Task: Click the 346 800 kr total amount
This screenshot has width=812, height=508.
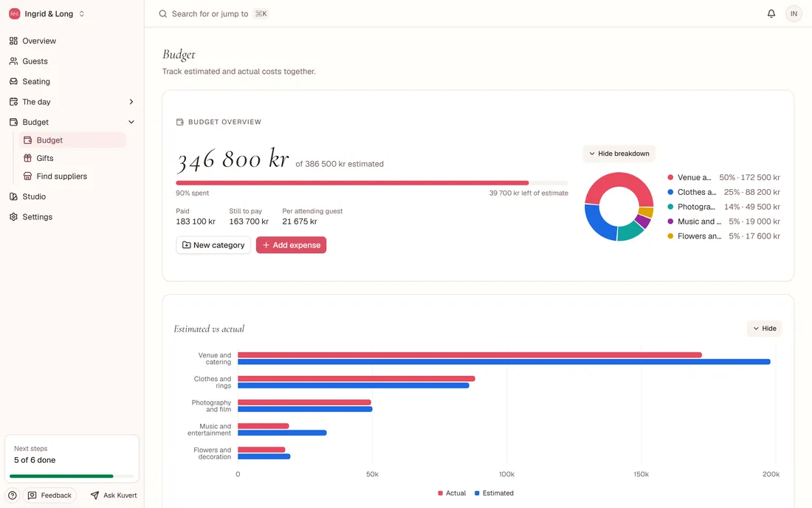Action: [233, 159]
